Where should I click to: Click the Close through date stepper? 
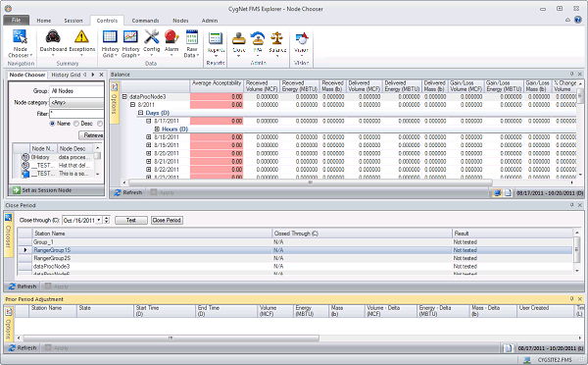107,220
